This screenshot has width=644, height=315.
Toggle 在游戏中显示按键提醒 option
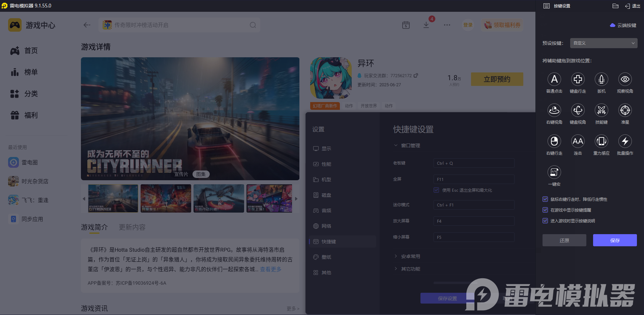click(x=545, y=210)
